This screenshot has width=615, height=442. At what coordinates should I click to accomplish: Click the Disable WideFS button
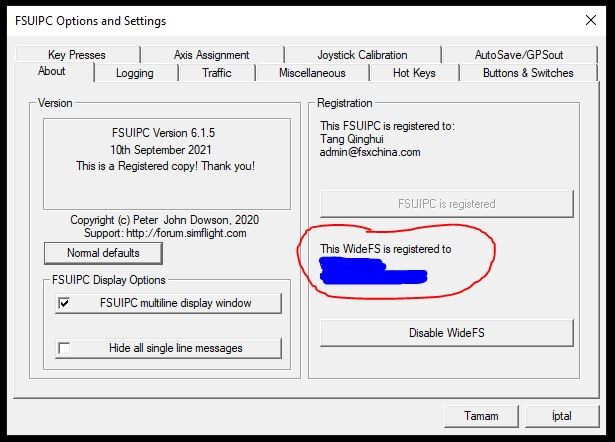[447, 333]
